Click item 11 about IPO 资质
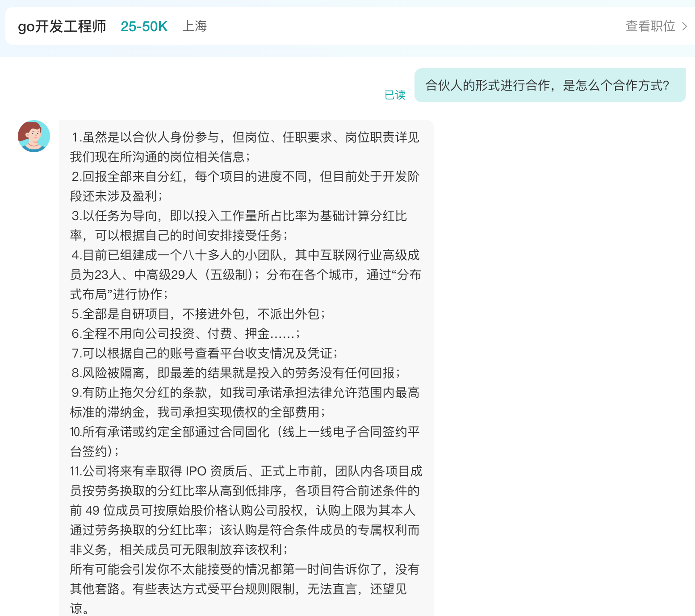Viewport: 695px width, 616px height. pos(246,510)
